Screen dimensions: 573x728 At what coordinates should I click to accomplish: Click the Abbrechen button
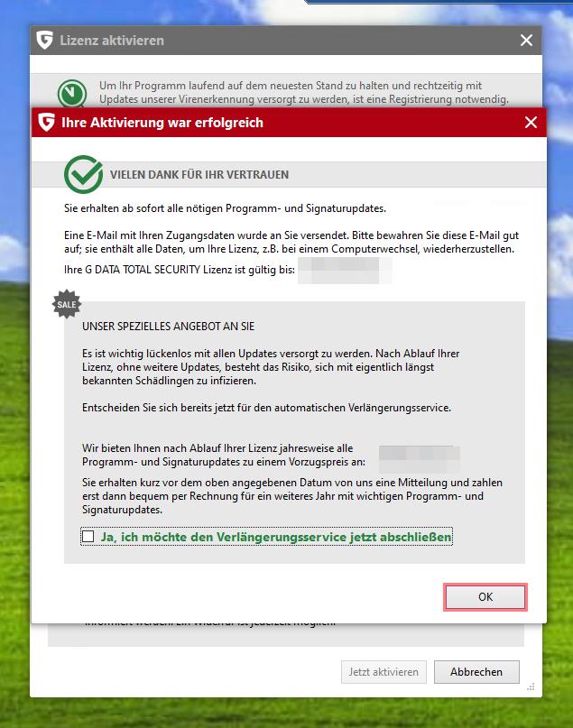click(476, 672)
